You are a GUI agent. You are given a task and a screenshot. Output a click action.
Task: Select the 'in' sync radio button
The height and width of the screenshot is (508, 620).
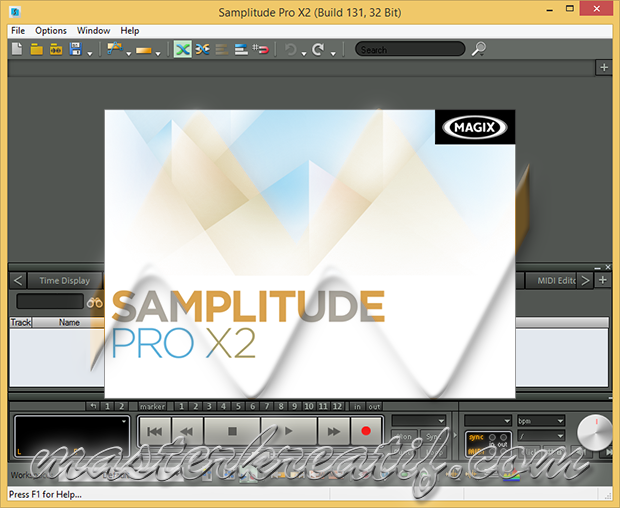click(492, 438)
